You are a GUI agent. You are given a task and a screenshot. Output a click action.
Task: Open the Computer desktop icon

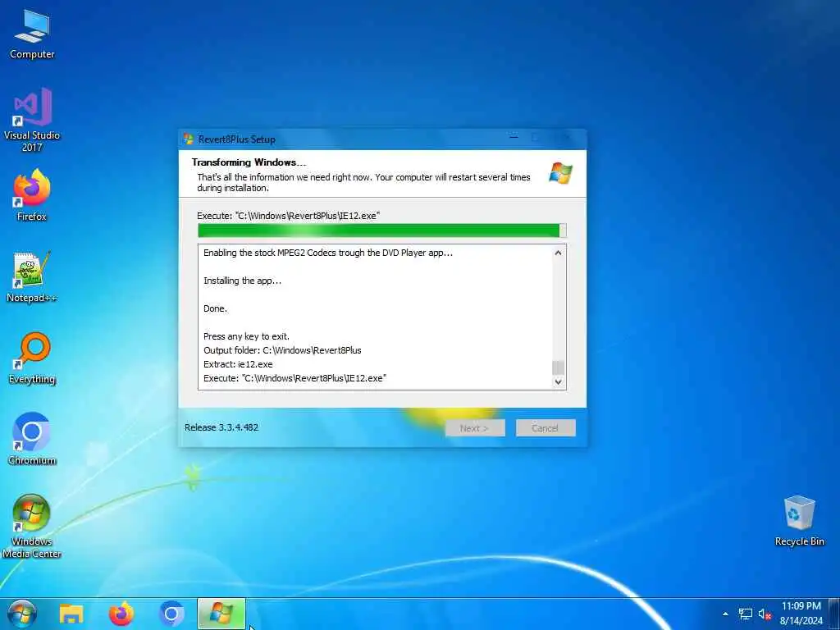32,34
